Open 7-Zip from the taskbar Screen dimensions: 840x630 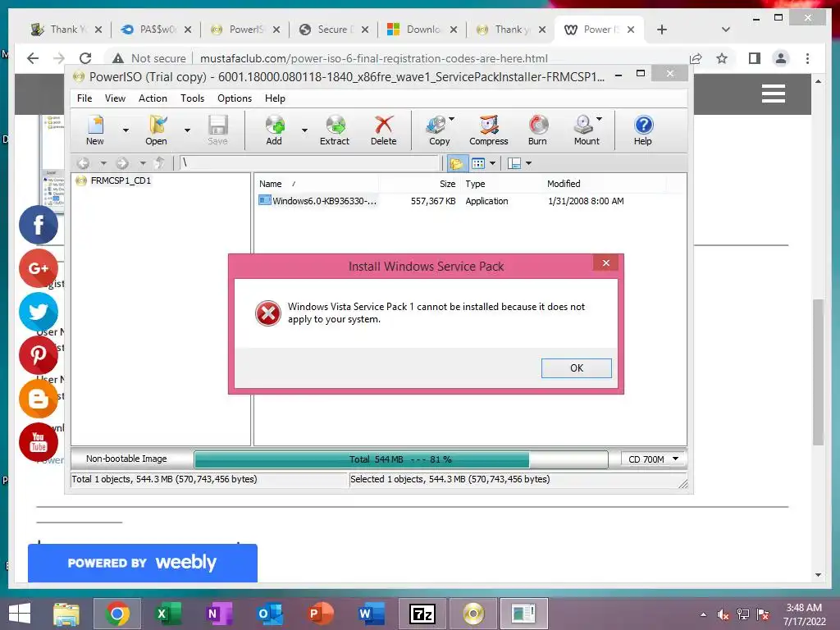(422, 614)
